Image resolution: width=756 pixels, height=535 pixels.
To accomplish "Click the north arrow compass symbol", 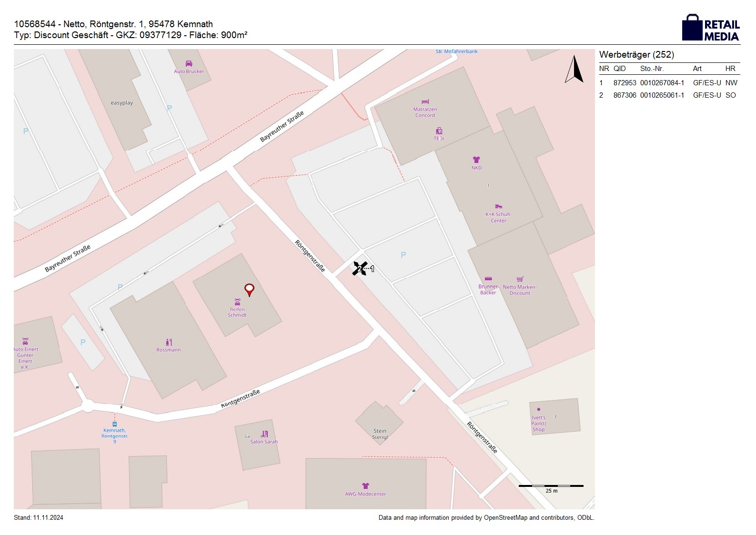I will tap(575, 70).
